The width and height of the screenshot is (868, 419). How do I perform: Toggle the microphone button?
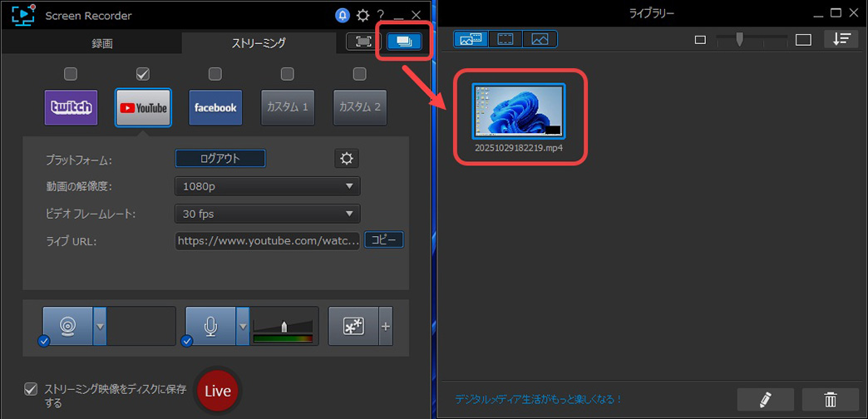(210, 326)
